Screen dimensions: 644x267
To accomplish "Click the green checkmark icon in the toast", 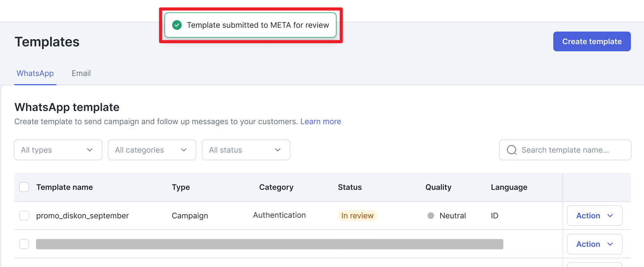I will tap(177, 25).
